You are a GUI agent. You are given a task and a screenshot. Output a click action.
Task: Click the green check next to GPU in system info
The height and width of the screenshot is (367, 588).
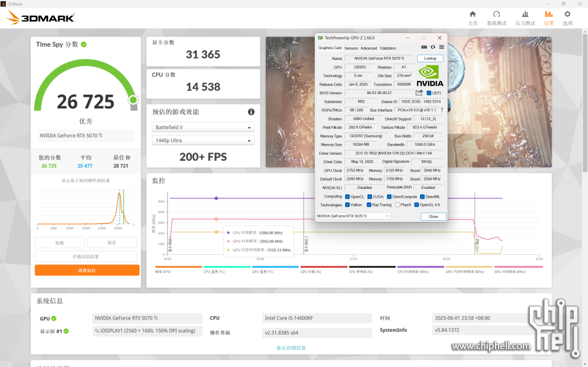tap(53, 318)
